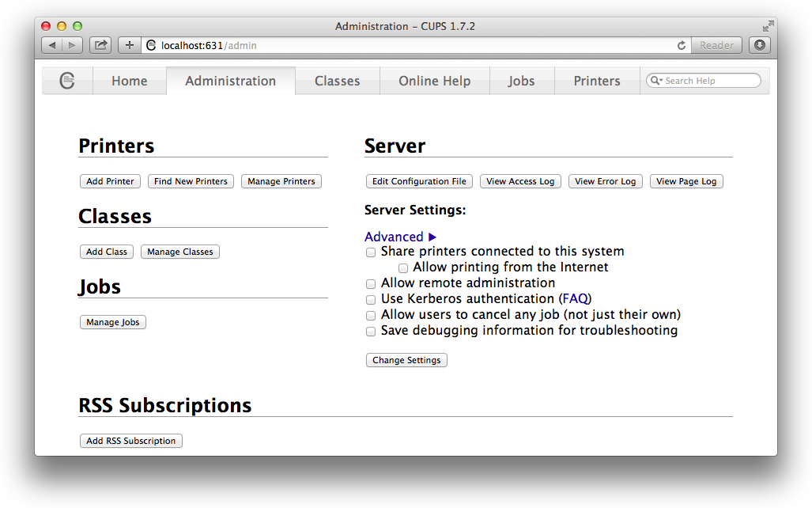Expand the Advanced server settings
Image resolution: width=812 pixels, height=508 pixels.
400,237
